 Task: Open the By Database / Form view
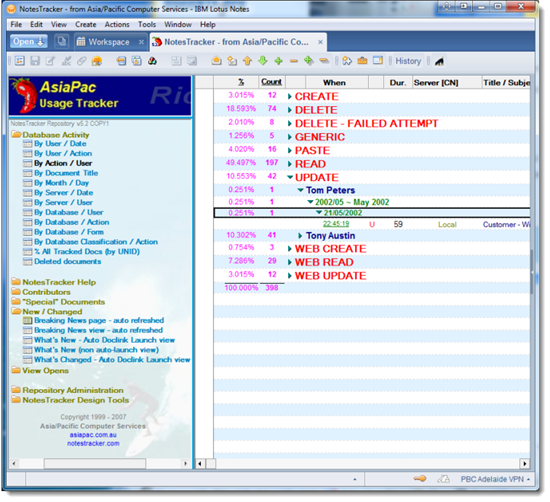coord(69,232)
